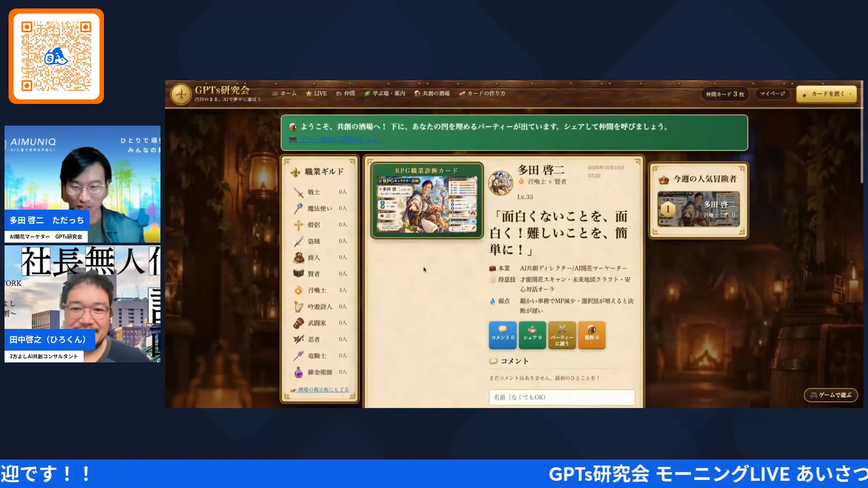Viewport: 868px width, 488px height.
Task: Click the 職業ギルド panel heading
Action: point(324,172)
